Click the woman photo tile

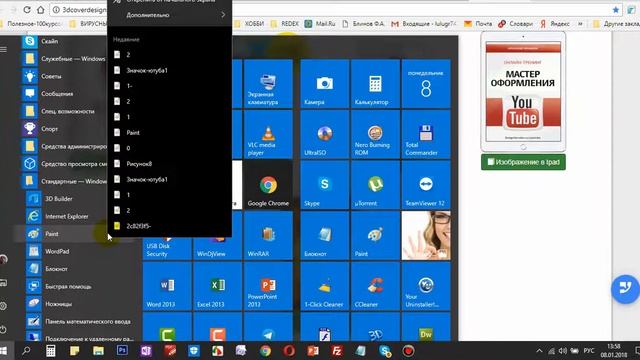(x=426, y=236)
